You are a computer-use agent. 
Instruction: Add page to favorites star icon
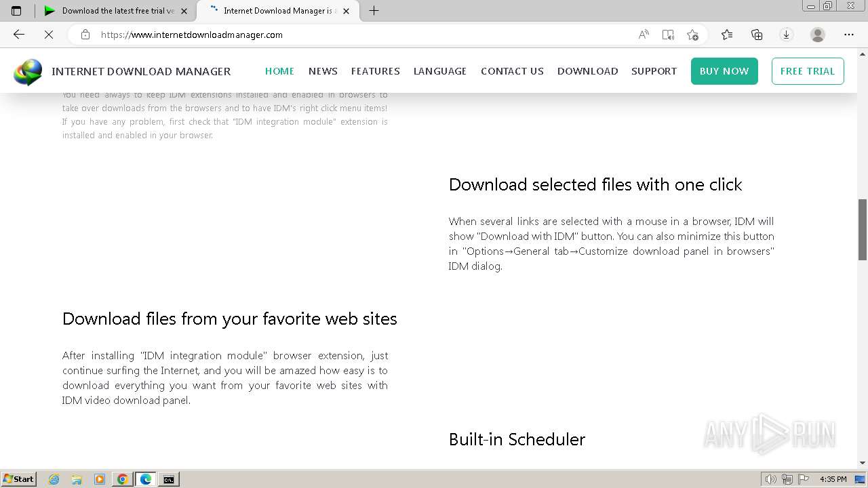[x=692, y=35]
